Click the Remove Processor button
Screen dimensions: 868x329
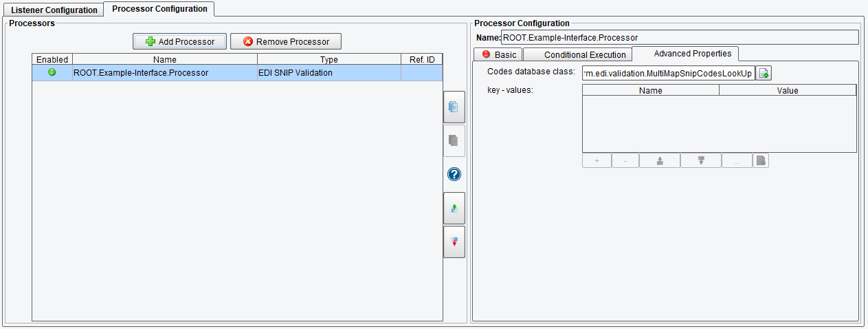coord(286,41)
